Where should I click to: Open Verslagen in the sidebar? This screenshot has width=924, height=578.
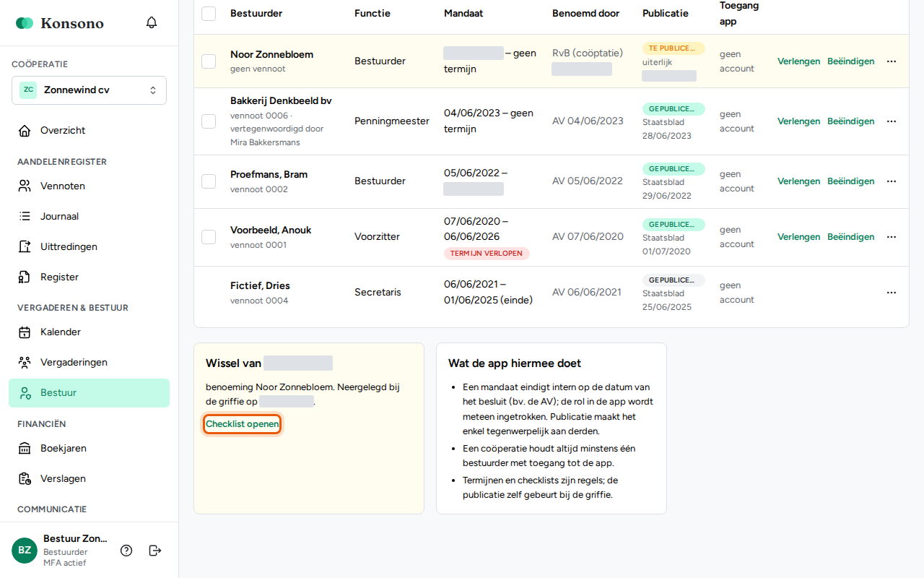point(89,479)
